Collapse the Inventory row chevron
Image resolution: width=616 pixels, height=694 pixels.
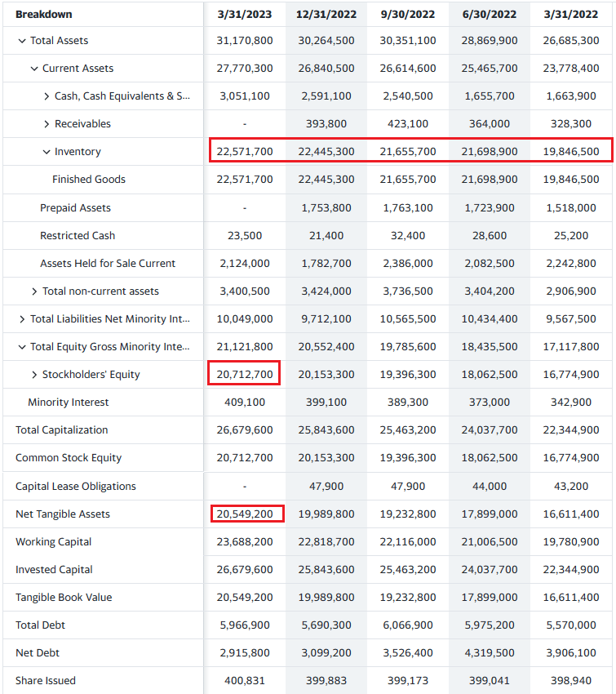pyautogui.click(x=47, y=152)
